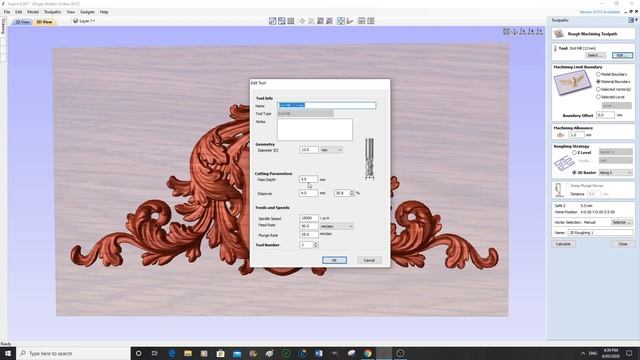Screen dimensions: 640x360
Task: Click the Tool Number spinner arrows
Action: coord(316,244)
